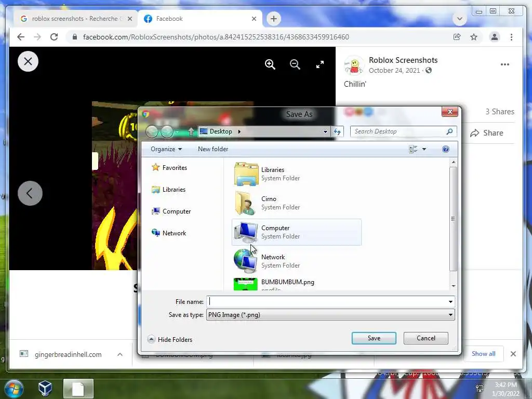The image size is (532, 399).
Task: Switch to the Facebook tab
Action: pos(200,19)
